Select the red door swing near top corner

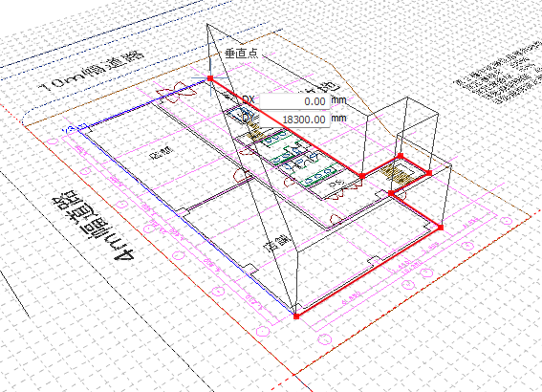174,92
